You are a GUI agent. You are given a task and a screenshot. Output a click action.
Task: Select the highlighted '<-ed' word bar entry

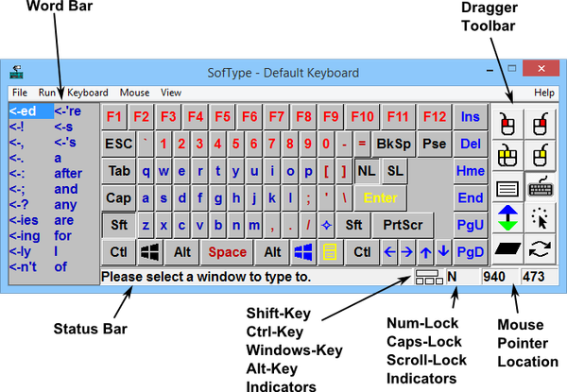[x=31, y=111]
